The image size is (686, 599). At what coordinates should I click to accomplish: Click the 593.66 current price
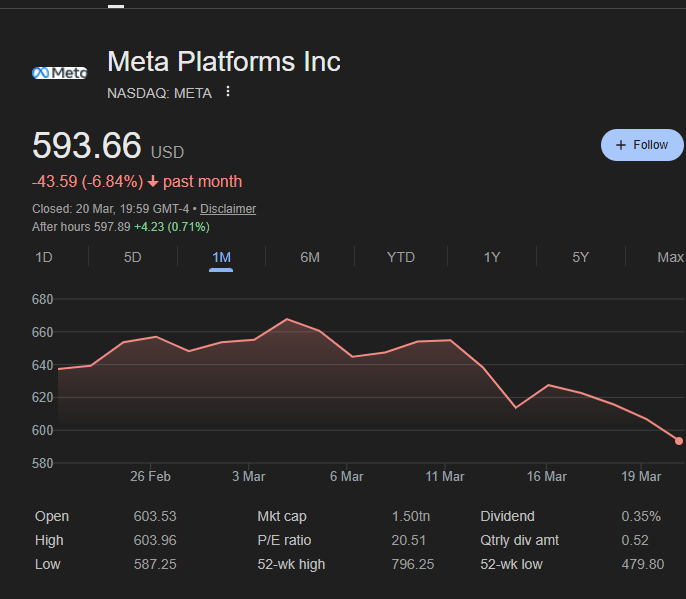coord(87,146)
